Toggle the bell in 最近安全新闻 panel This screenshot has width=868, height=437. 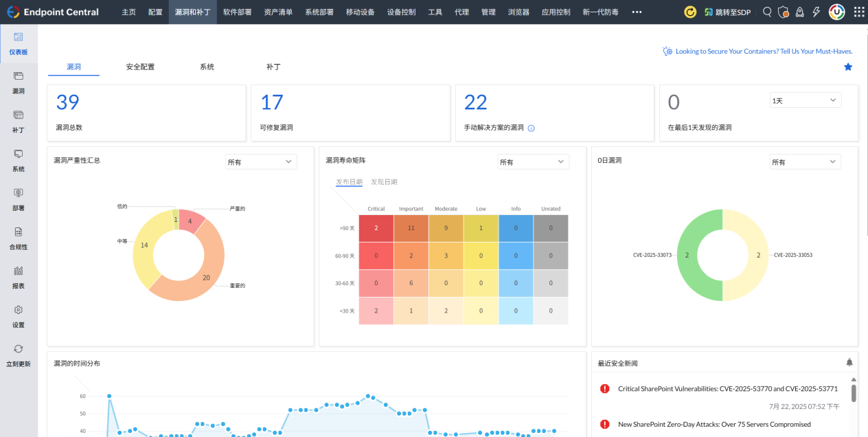pyautogui.click(x=849, y=361)
